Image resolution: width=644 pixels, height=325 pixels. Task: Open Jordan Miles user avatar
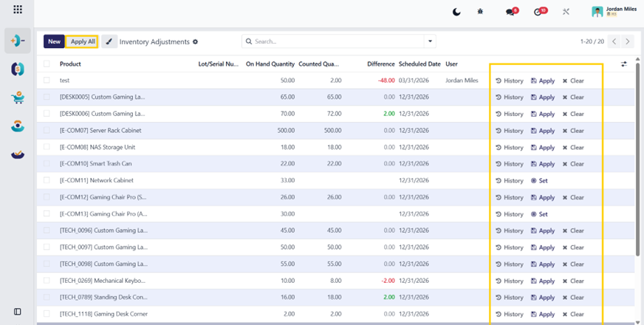597,12
